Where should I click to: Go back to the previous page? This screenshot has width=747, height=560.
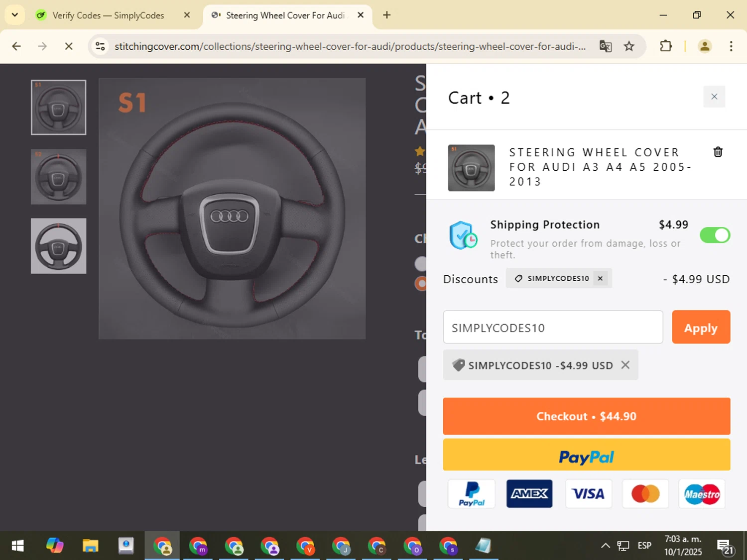click(x=16, y=46)
